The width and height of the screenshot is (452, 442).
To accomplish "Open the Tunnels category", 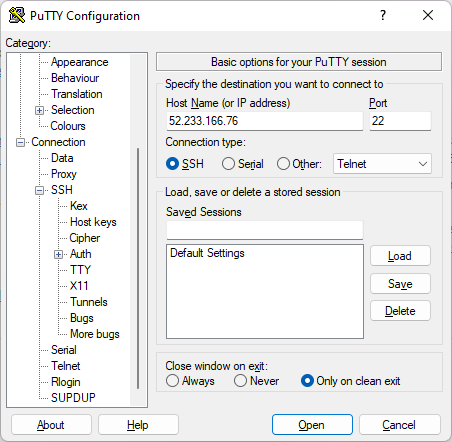I will [89, 302].
